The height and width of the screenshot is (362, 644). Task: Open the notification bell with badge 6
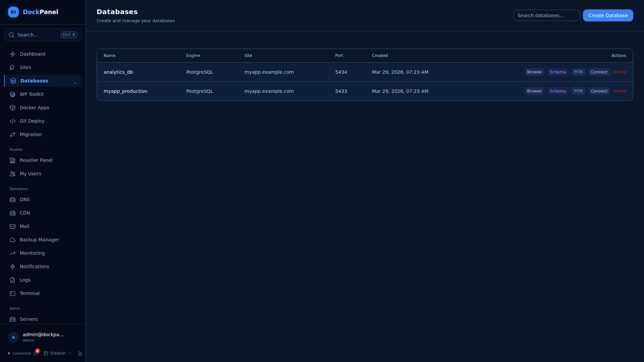(x=36, y=353)
